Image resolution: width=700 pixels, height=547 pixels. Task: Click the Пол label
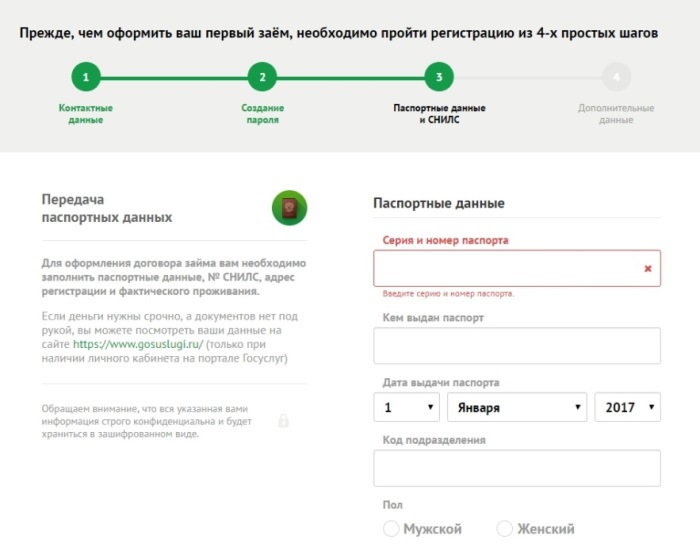pos(392,505)
